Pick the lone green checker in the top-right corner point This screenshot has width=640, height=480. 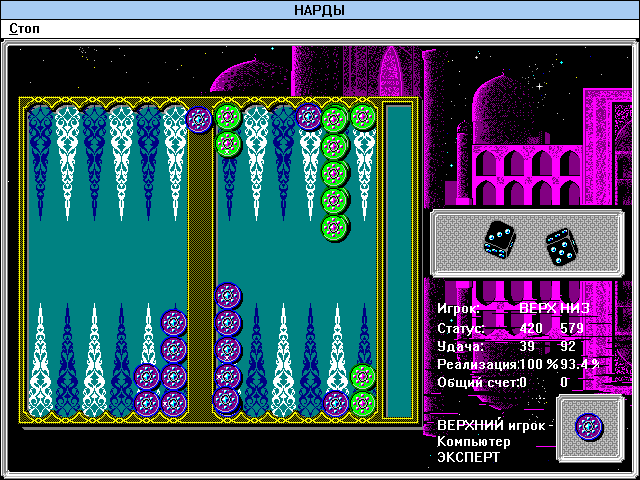[363, 118]
